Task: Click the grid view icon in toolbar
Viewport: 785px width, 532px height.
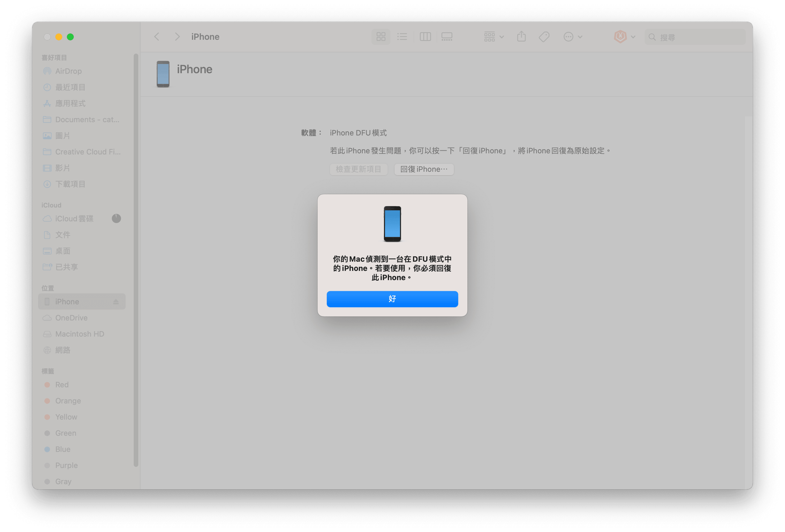Action: click(381, 37)
